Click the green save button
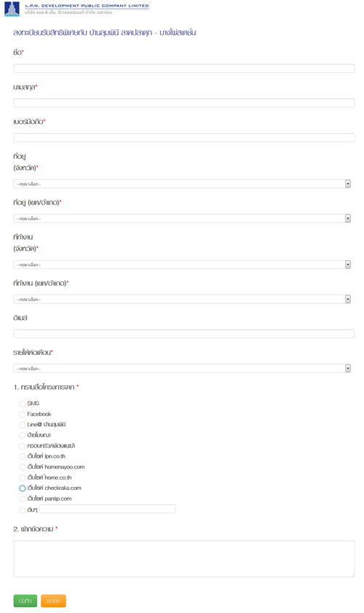The image size is (364, 613). (25, 601)
